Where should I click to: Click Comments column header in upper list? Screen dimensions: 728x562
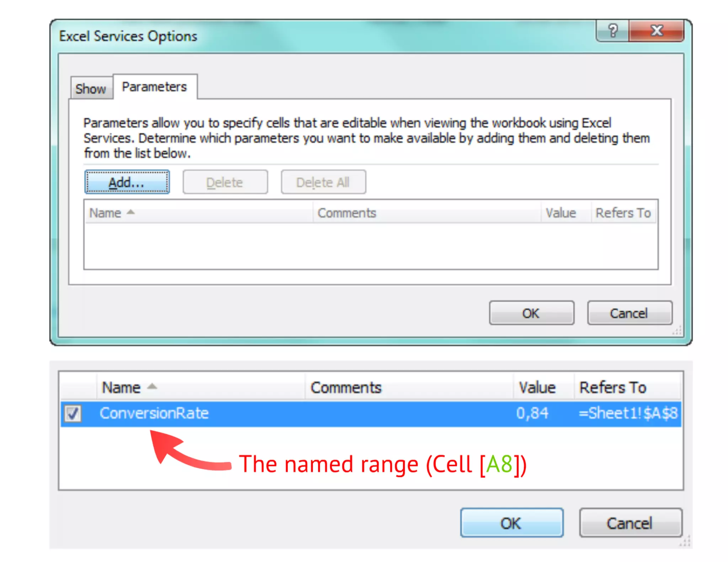pos(427,213)
